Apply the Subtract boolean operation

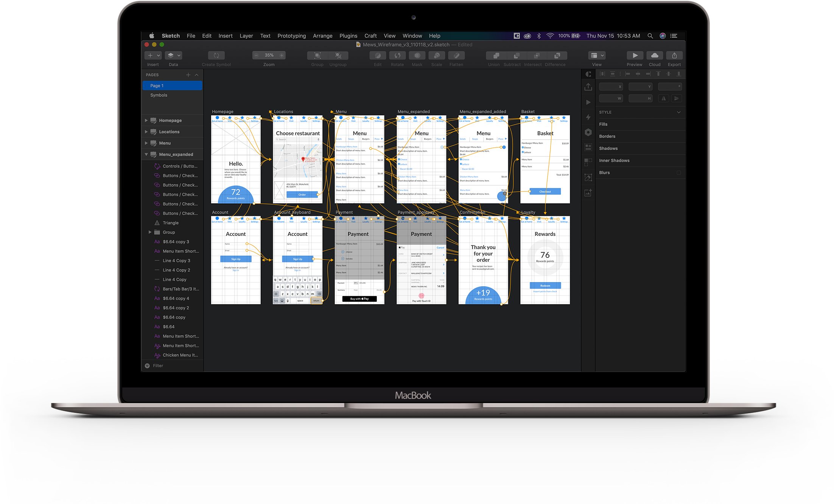pyautogui.click(x=517, y=56)
